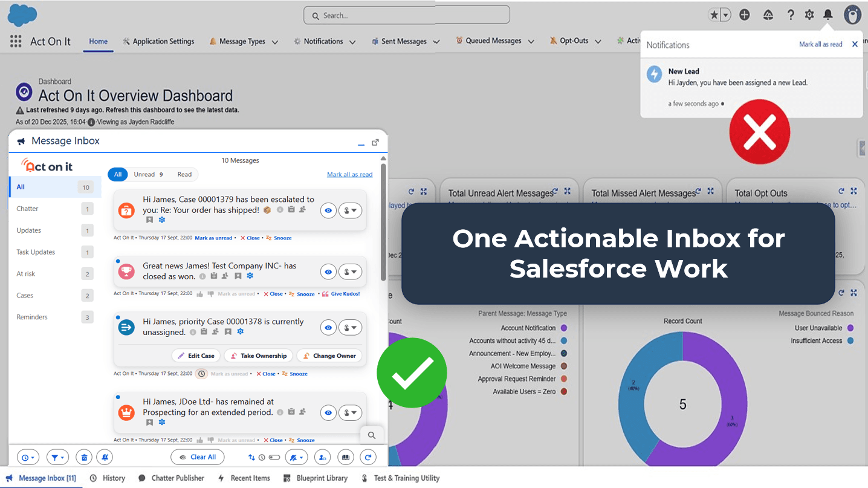Click the Take Ownership button
This screenshot has width=868, height=488.
coord(259,356)
